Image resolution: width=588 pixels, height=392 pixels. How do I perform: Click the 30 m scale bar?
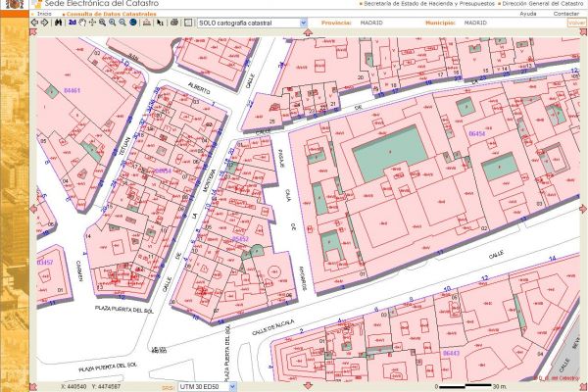(x=470, y=386)
